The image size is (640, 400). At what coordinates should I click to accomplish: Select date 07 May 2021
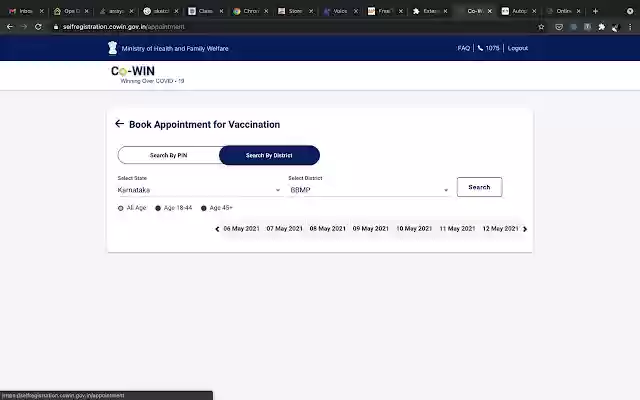[284, 229]
